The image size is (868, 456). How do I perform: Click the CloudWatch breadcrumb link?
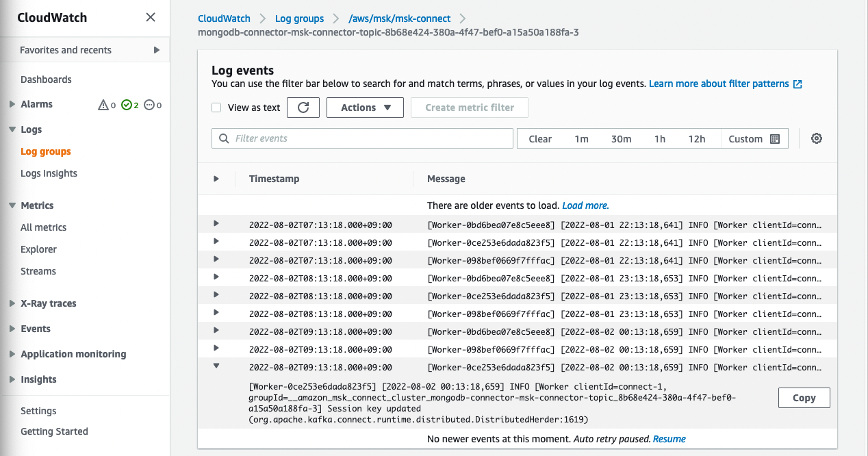point(224,18)
